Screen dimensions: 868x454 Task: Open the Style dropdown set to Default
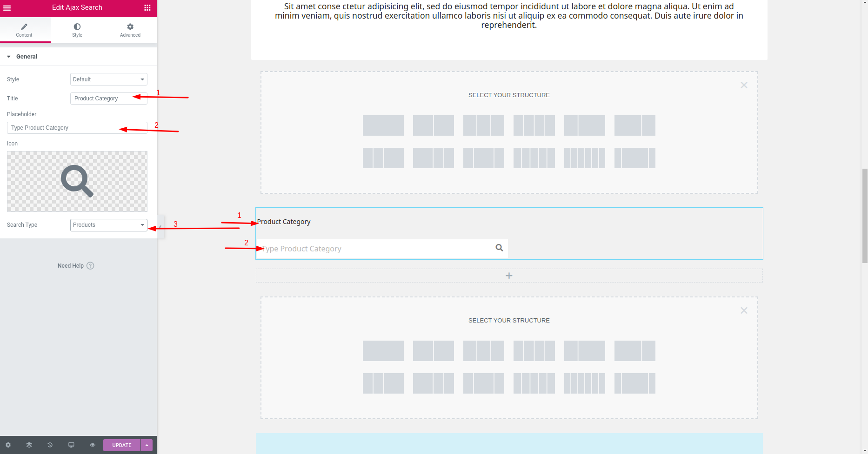pos(109,79)
